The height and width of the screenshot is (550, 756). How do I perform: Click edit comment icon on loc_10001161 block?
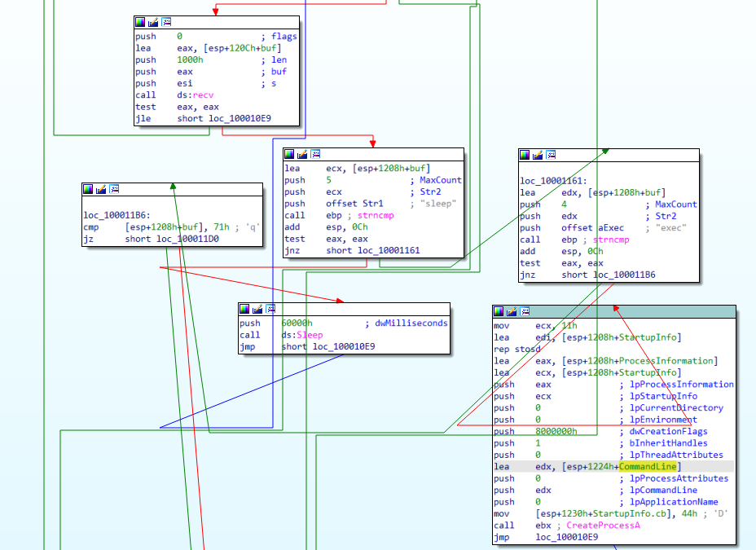tap(538, 155)
